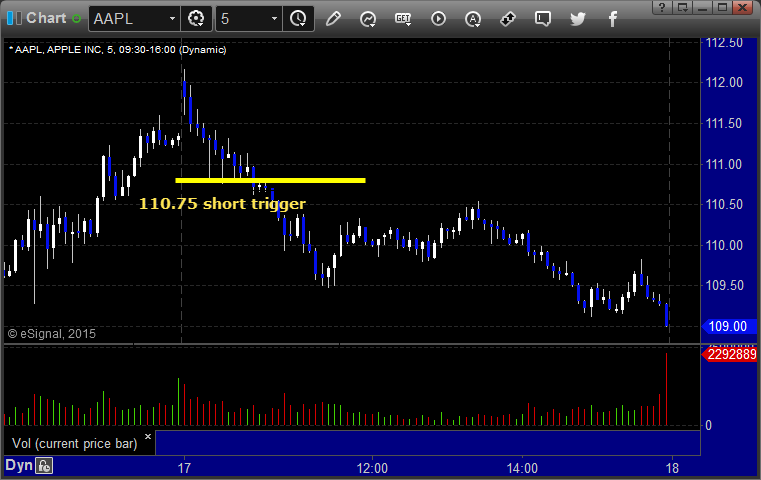Select the yellow horizontal trigger line
The height and width of the screenshot is (480, 761).
point(270,180)
